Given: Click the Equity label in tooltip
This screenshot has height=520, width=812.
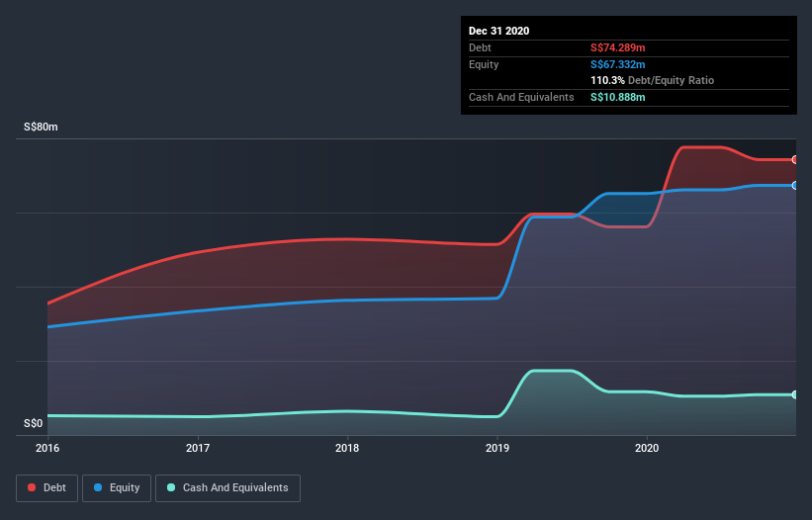Looking at the screenshot, I should [x=484, y=64].
